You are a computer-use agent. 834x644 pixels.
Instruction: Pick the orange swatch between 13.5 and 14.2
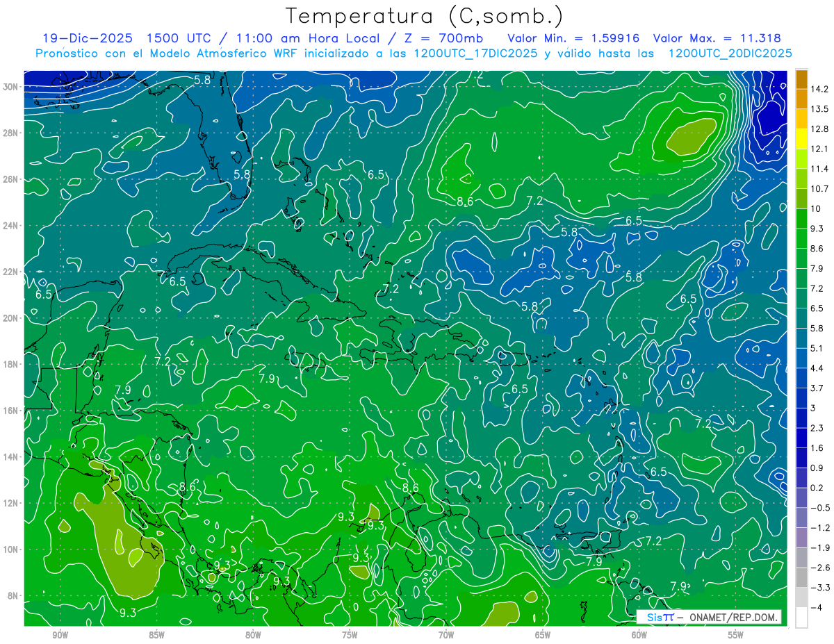[801, 99]
